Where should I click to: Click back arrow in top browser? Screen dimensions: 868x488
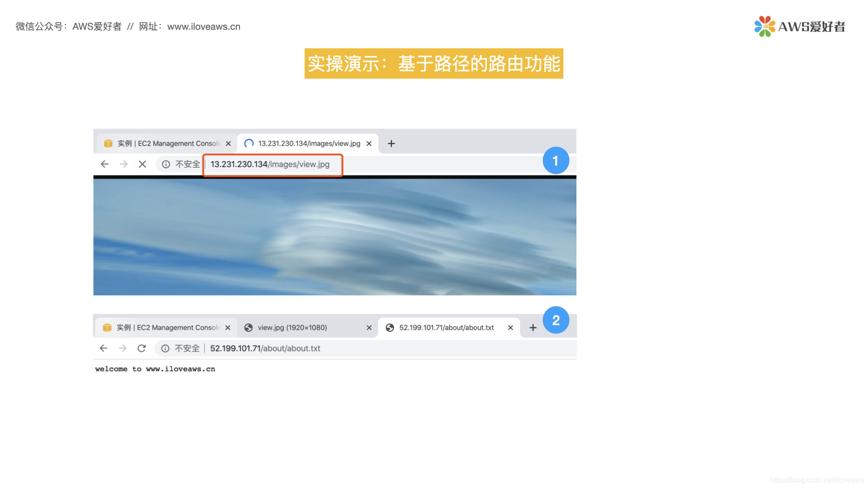pyautogui.click(x=104, y=164)
